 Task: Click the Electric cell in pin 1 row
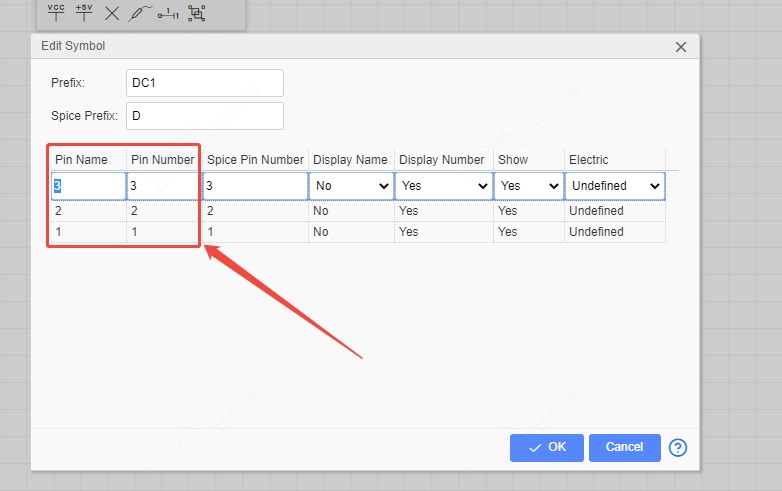(614, 232)
